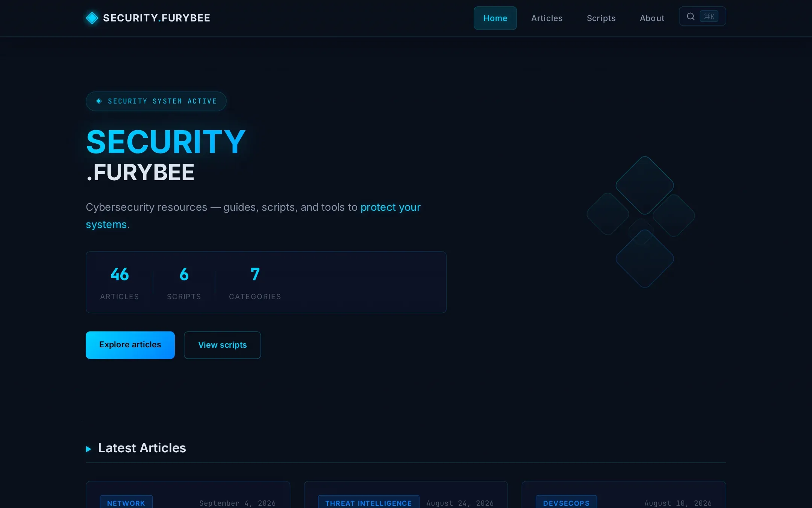Screen dimensions: 812x508
Task: Click the diamond logo icon in the header
Action: (92, 18)
